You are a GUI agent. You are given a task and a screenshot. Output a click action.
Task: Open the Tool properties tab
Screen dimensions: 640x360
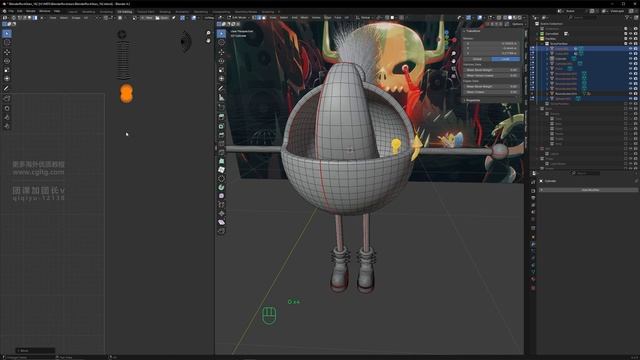[x=533, y=182]
